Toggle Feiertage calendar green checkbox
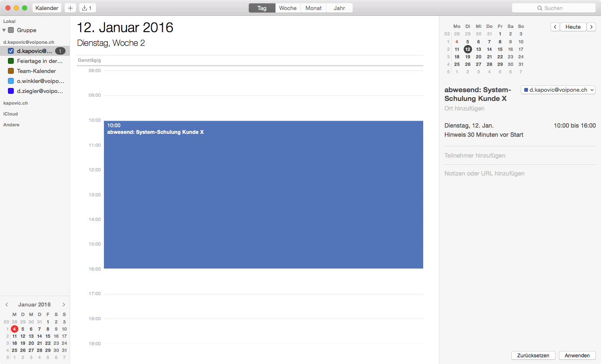Image resolution: width=601 pixels, height=364 pixels. 11,61
